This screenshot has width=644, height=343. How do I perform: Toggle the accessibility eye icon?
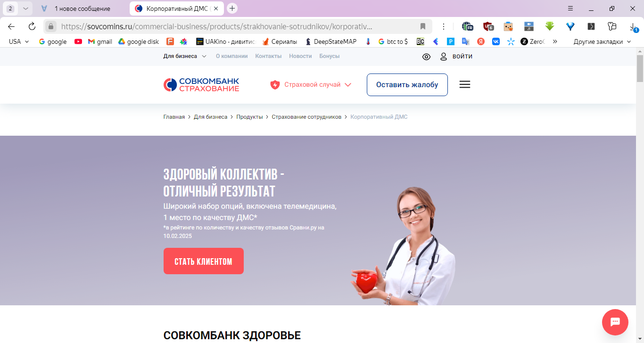(x=426, y=57)
